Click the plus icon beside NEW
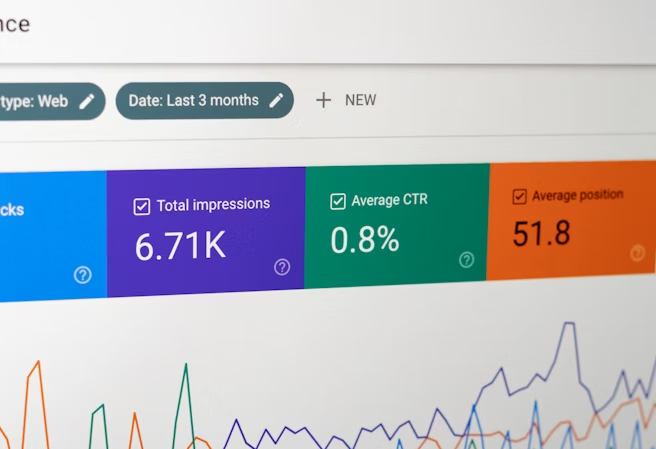Screen dimensions: 656x449 pyautogui.click(x=323, y=100)
